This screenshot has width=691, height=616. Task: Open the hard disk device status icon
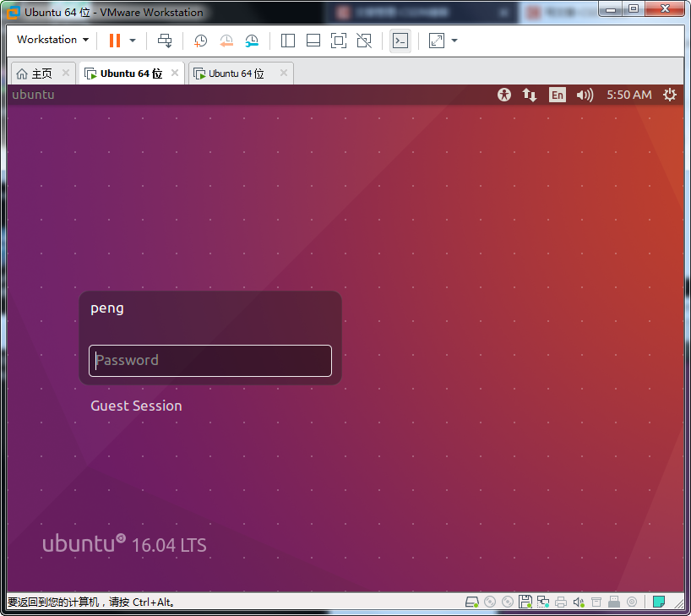click(x=471, y=602)
